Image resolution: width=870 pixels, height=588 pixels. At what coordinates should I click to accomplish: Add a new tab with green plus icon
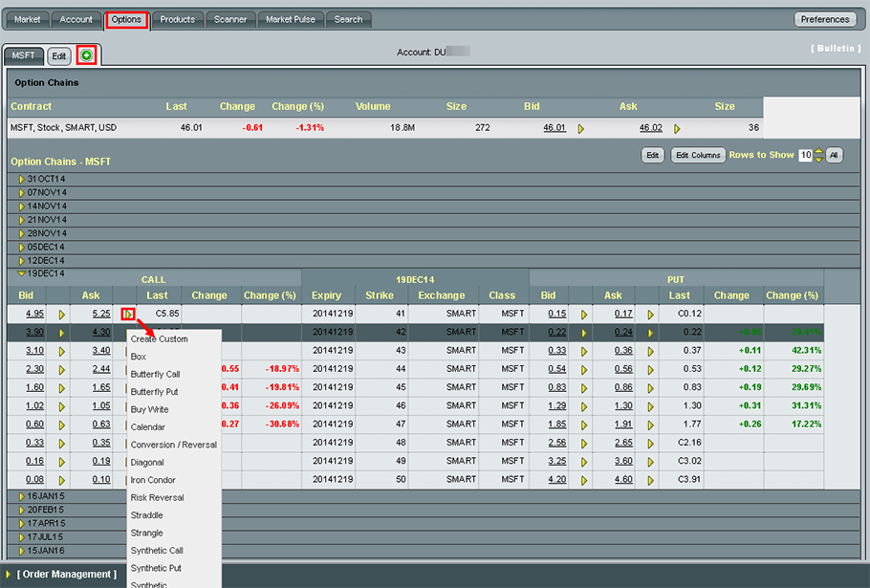(x=86, y=54)
